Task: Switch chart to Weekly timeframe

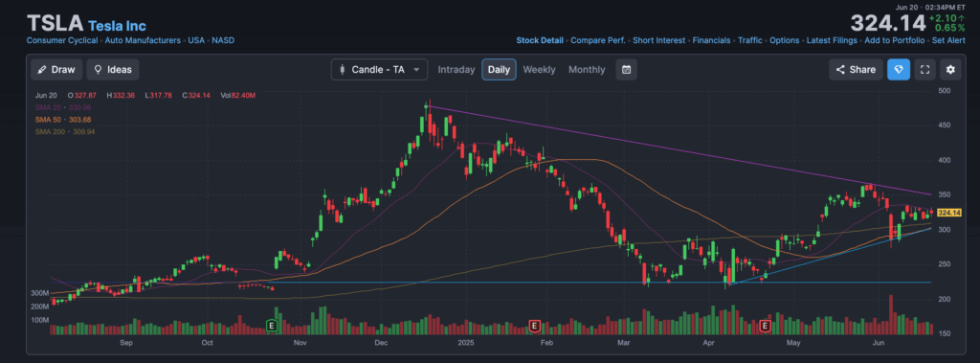Action: click(539, 70)
